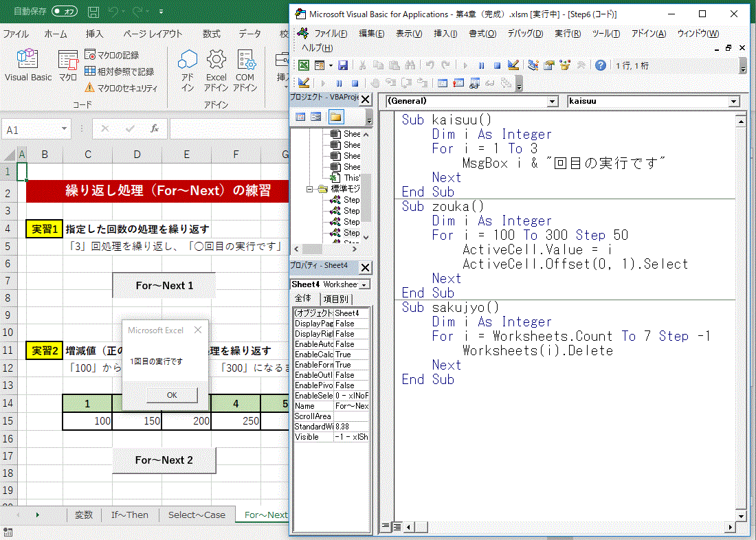Click the For~Next 2 button on the sheet
756x540 pixels.
(x=164, y=460)
